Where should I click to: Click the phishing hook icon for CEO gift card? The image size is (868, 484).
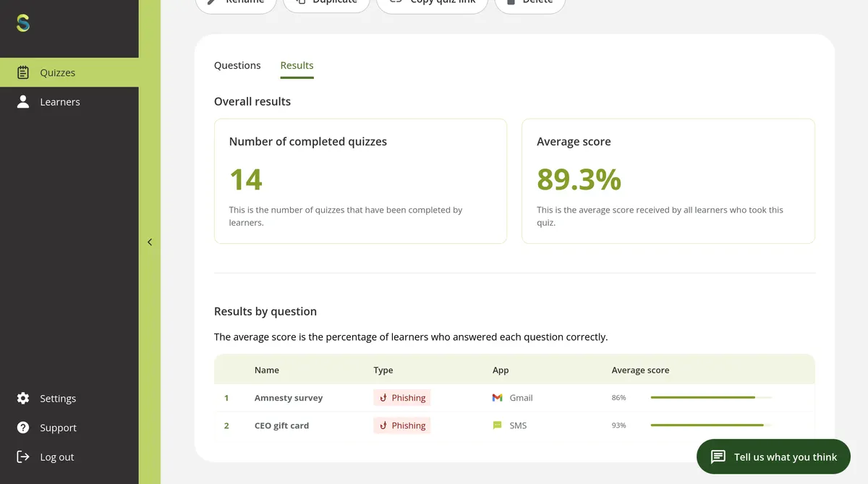coord(383,425)
